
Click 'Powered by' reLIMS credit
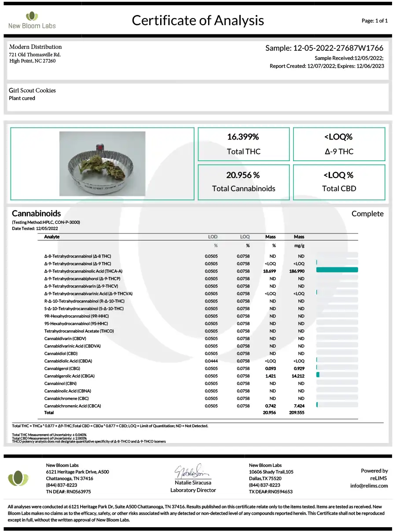[x=374, y=471]
